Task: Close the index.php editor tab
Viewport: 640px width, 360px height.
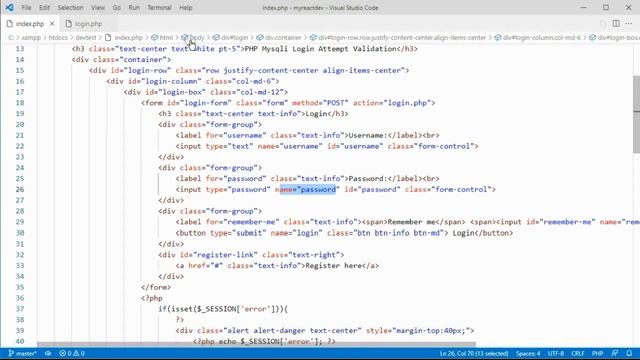Action: pos(52,24)
